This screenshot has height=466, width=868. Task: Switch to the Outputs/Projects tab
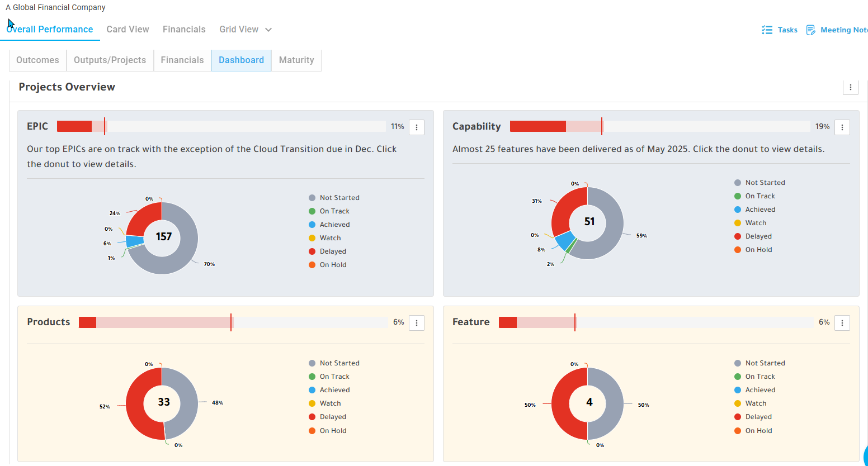click(x=110, y=60)
